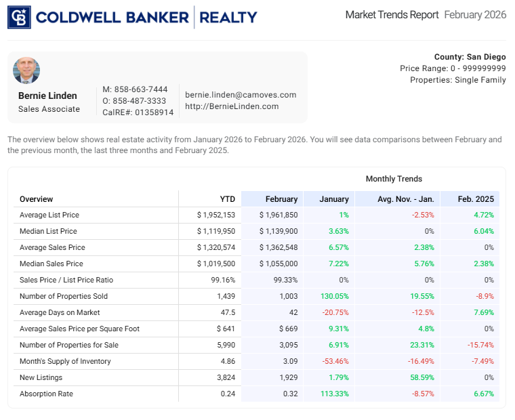Screen dimensions: 515x420
Task: Open the bernie.linden@camoves.com email link
Action: [241, 95]
